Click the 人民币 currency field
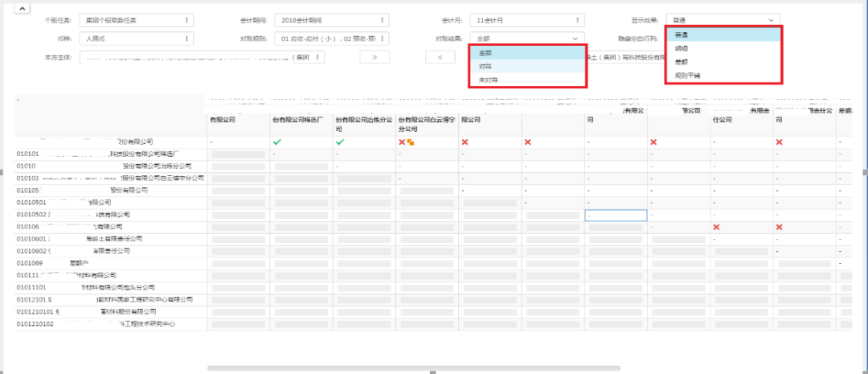868x374 pixels. click(136, 39)
